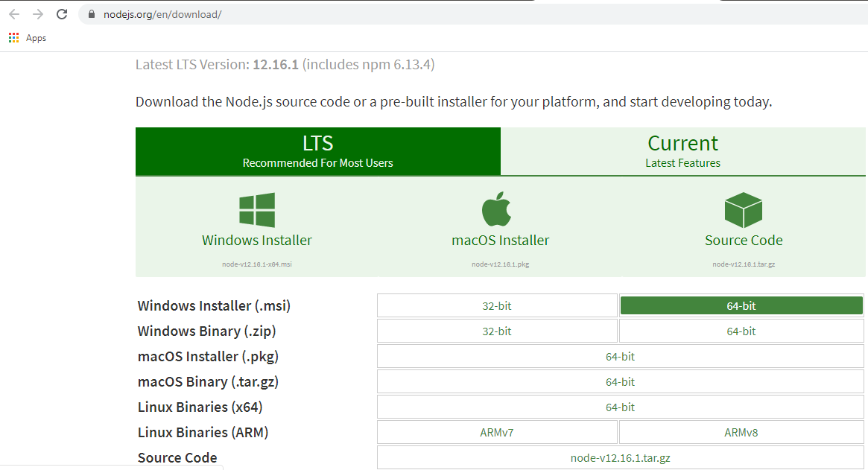Download Windows Binary (.zip) 64-bit
The width and height of the screenshot is (868, 470).
click(x=741, y=331)
